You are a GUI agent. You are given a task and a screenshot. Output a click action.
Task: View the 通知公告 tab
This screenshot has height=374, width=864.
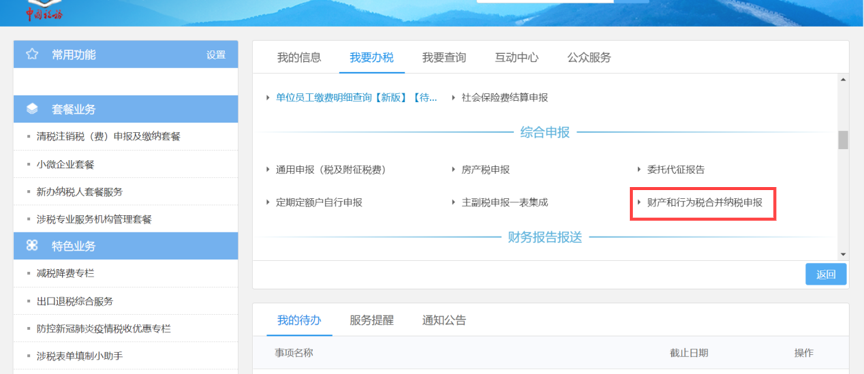point(444,320)
